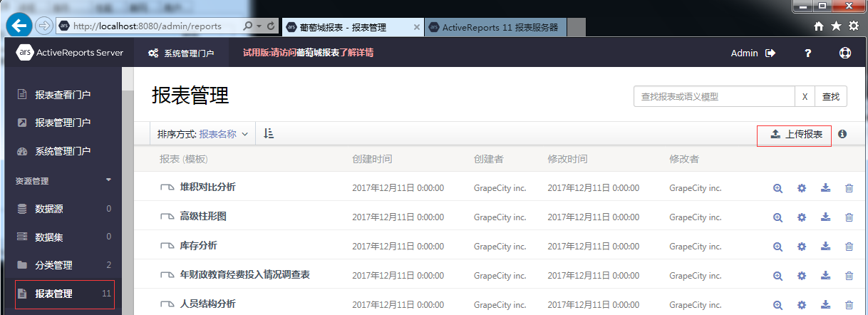868x315 pixels.
Task: Toggle sort direction icon
Action: pos(268,133)
